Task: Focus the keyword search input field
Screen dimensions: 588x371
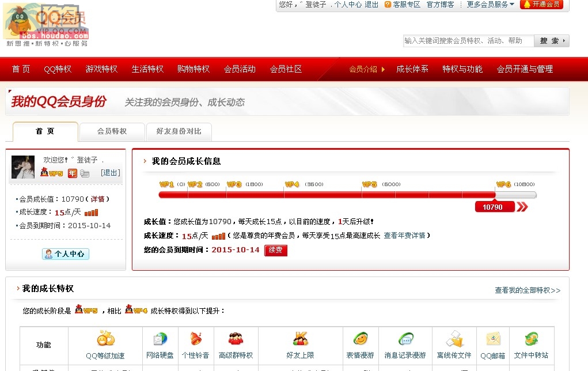Action: pyautogui.click(x=469, y=41)
